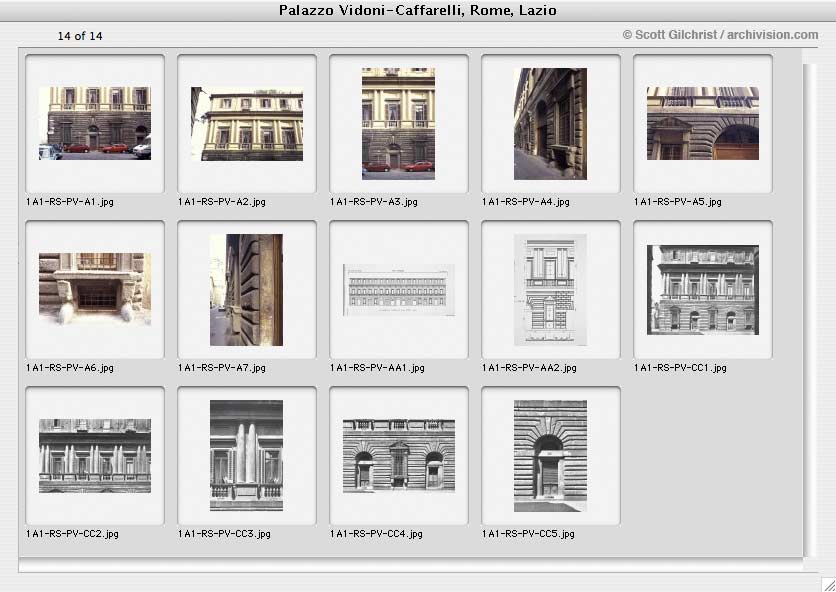The height and width of the screenshot is (592, 836).
Task: Select thumbnail 1A1-RS-PV-A5.jpg
Action: pyautogui.click(x=703, y=123)
